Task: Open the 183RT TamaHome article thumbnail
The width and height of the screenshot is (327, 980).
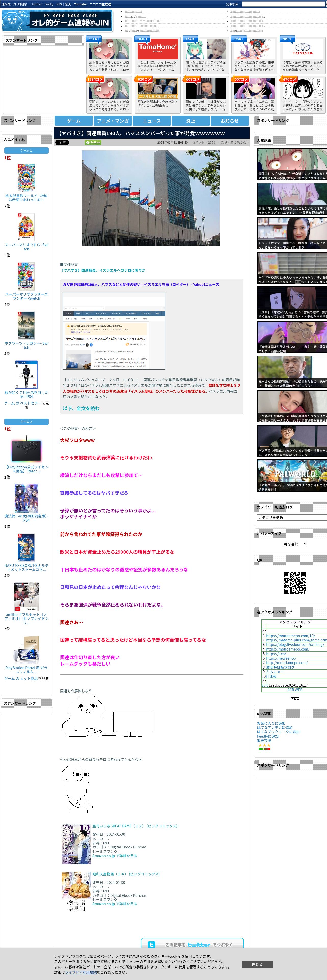Action: (x=157, y=49)
